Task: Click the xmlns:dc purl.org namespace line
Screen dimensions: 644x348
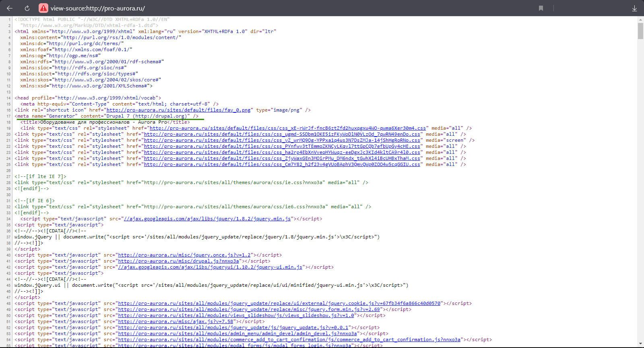Action: point(72,43)
